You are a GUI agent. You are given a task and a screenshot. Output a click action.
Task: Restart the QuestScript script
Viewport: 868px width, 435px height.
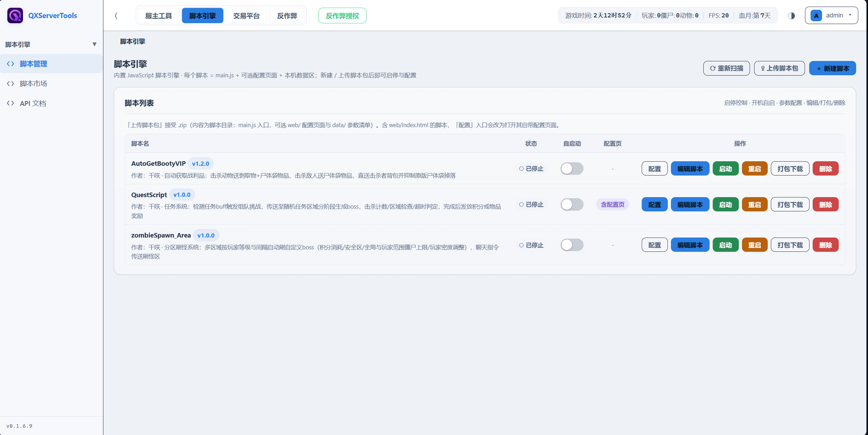(x=754, y=204)
